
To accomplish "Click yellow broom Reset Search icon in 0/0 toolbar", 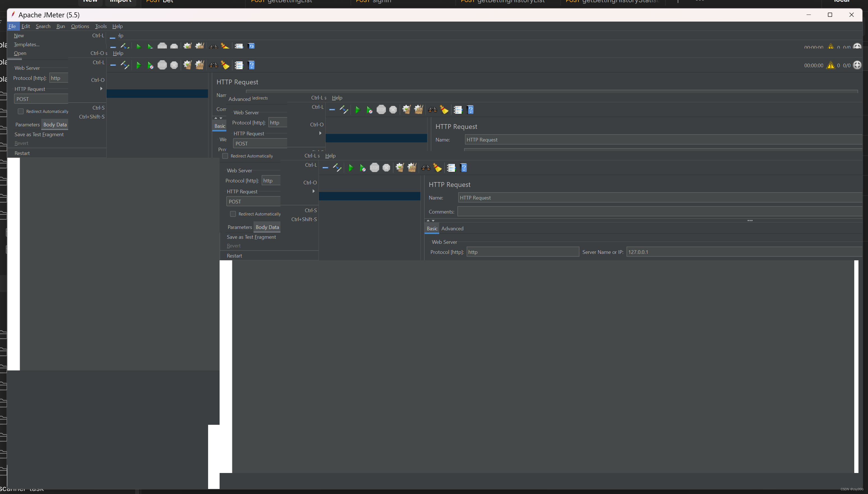I will (225, 65).
